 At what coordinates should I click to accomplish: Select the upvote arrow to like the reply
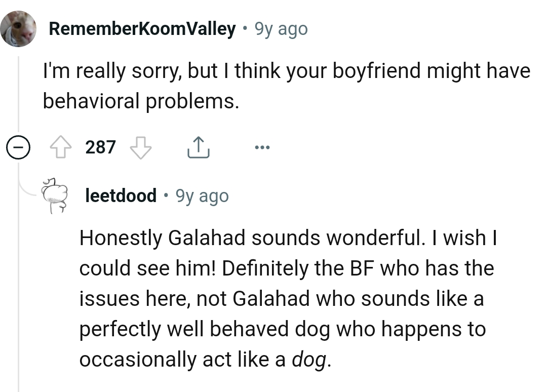pos(60,146)
